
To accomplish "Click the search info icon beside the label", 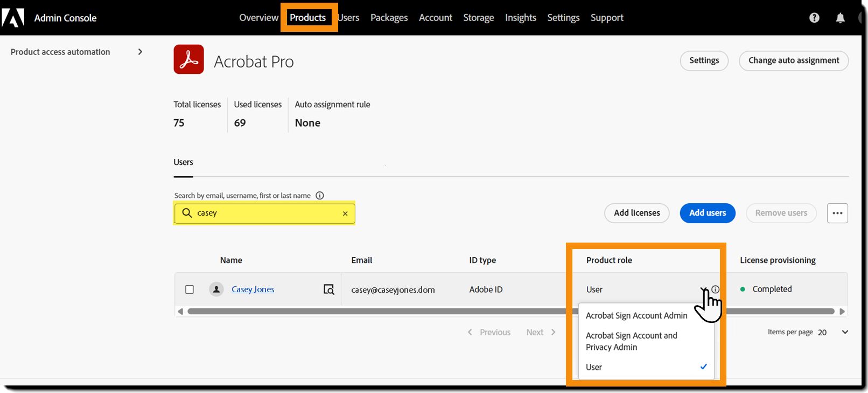I will [x=320, y=196].
